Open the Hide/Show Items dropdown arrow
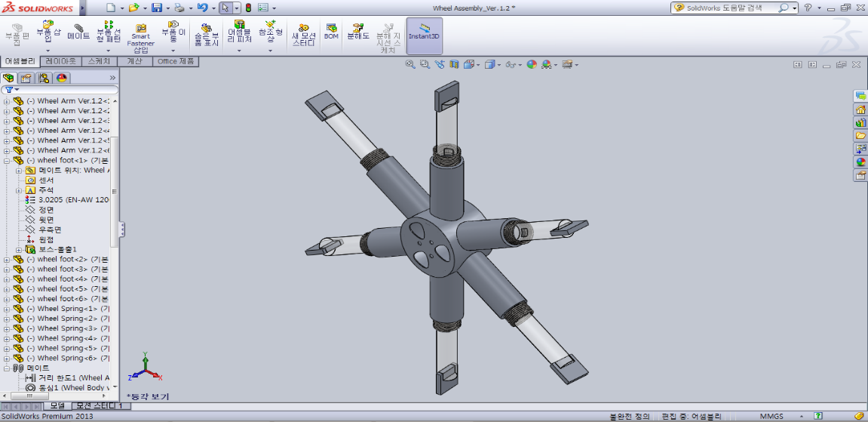The image size is (868, 422). tap(520, 65)
